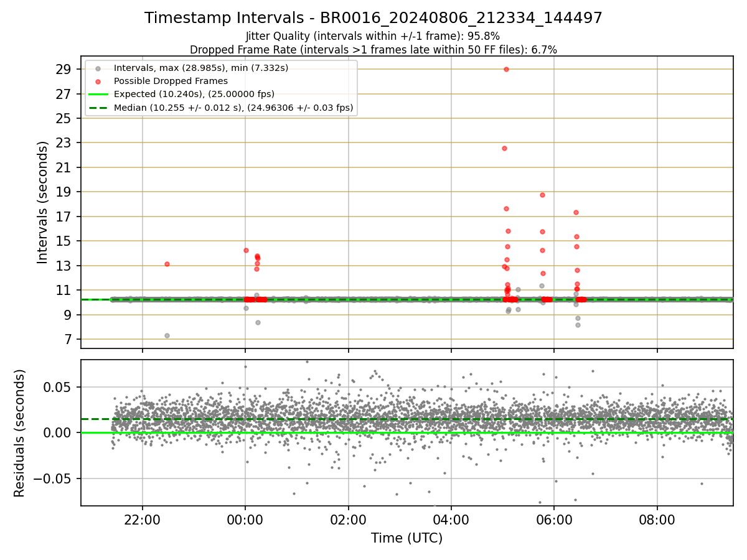Viewport: 747px width, 560px height.
Task: Click the dashed green line sample in legend
Action: (98, 107)
